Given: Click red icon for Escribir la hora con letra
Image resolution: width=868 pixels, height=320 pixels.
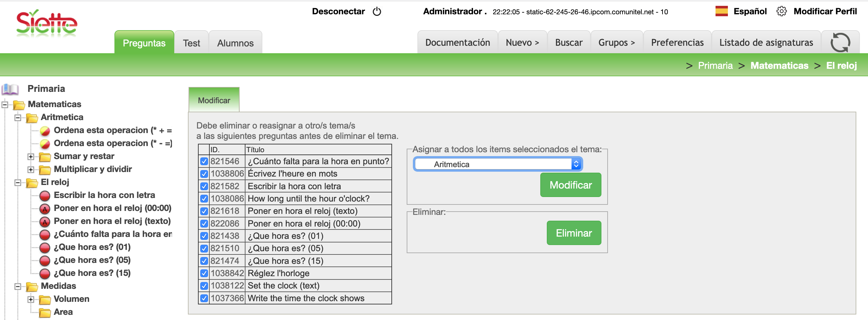Looking at the screenshot, I should point(45,195).
